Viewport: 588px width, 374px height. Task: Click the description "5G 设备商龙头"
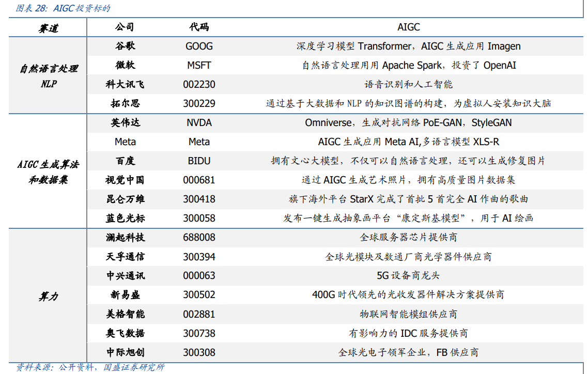(409, 275)
